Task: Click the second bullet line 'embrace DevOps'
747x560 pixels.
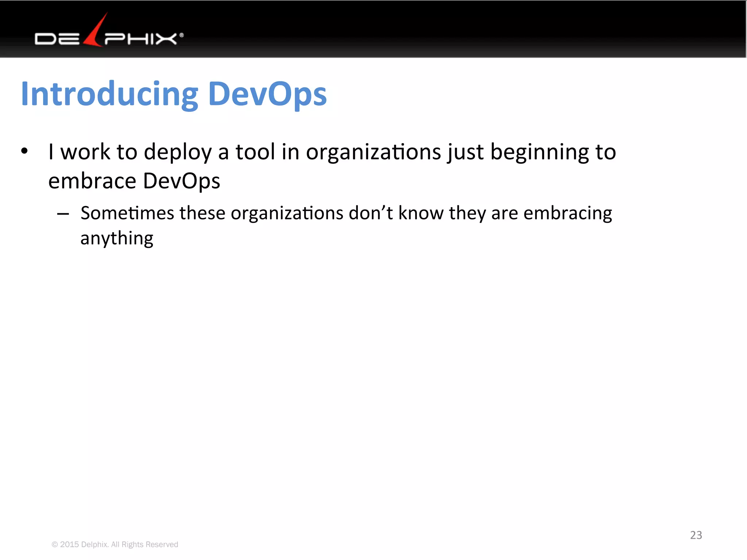Action: [134, 181]
